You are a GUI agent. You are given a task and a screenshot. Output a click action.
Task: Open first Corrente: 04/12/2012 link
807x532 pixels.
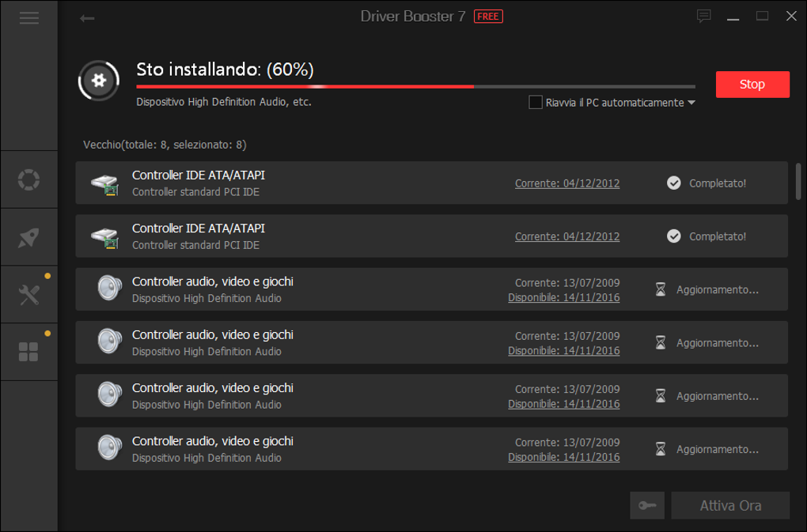[x=567, y=183]
